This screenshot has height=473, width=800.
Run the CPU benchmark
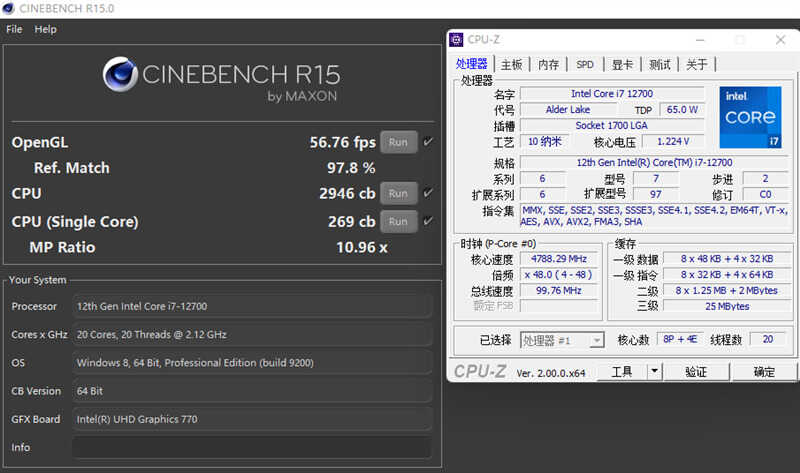pos(398,194)
